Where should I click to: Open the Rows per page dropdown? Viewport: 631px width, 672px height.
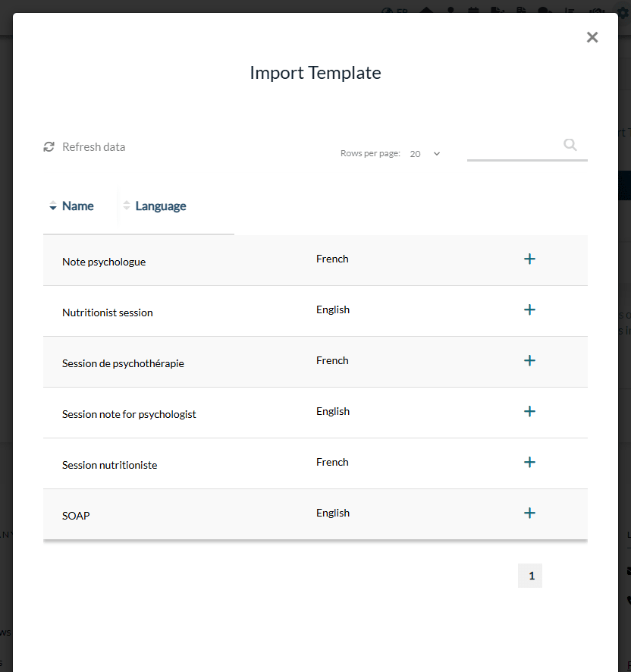(x=425, y=154)
